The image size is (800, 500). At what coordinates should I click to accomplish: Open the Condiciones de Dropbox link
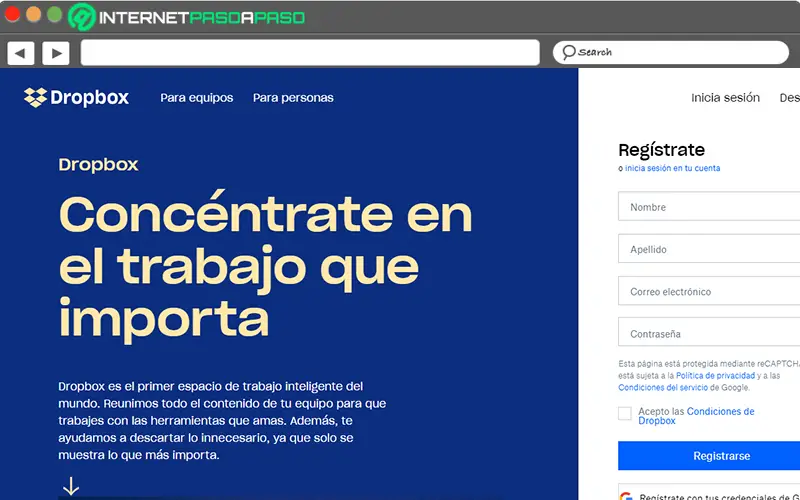(x=696, y=416)
